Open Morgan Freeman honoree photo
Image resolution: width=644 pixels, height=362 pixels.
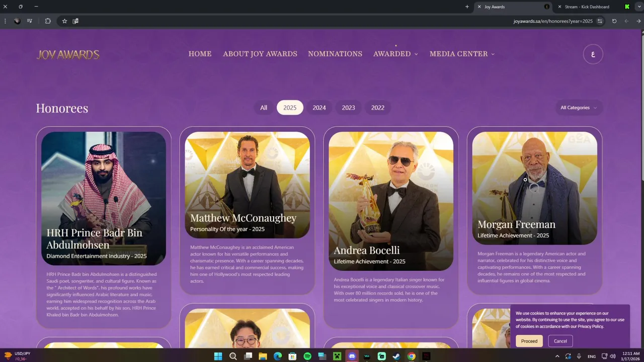click(534, 188)
